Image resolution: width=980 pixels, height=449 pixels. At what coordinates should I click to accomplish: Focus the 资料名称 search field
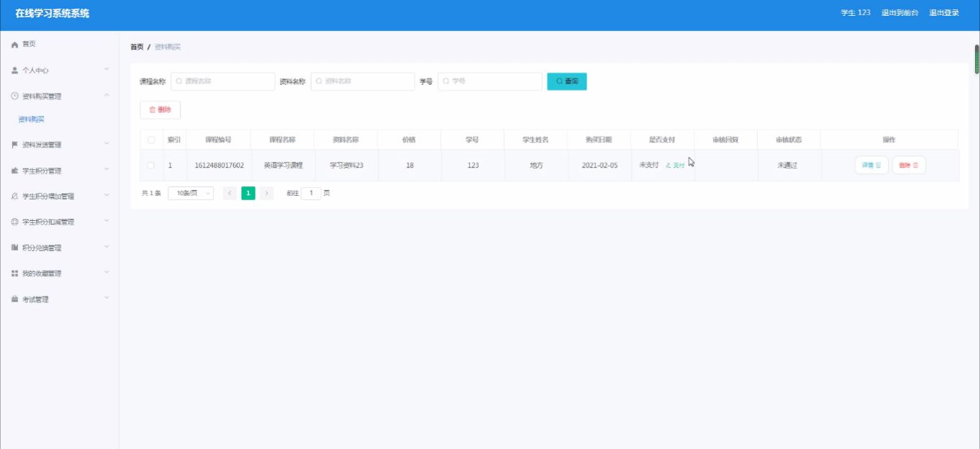tap(363, 81)
